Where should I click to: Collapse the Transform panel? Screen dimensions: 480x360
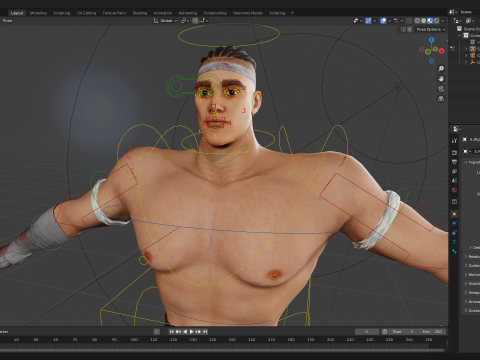466,162
